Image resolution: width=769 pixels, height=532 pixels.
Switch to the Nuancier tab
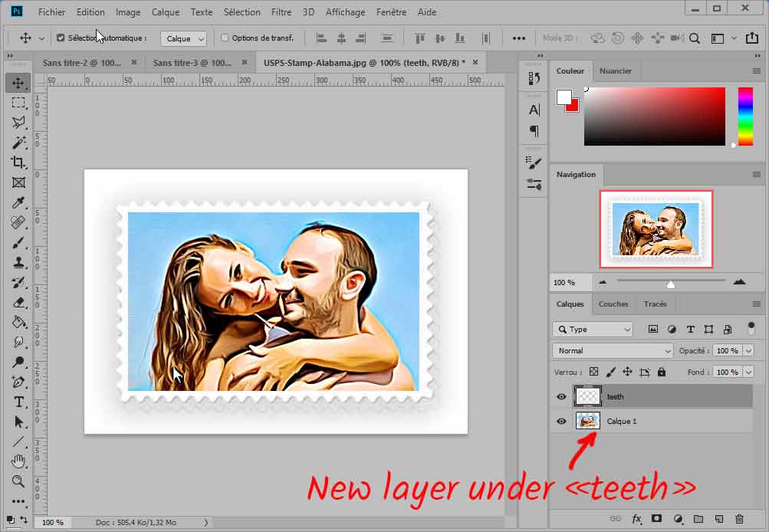(616, 71)
